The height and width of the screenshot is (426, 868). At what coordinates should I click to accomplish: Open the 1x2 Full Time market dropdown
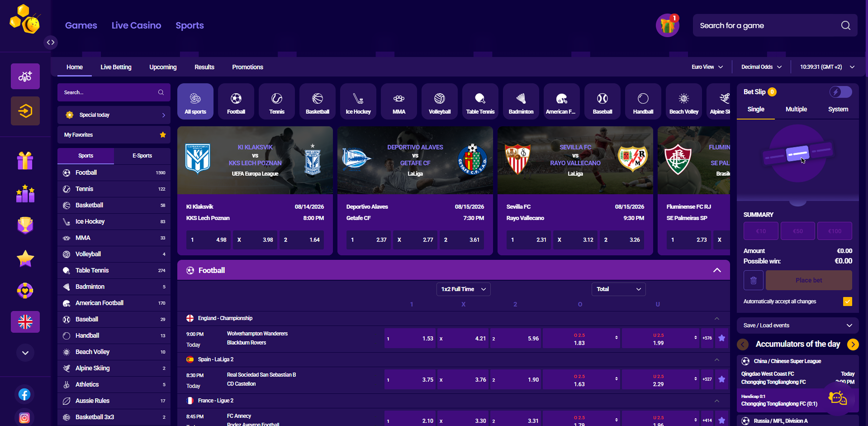point(463,289)
